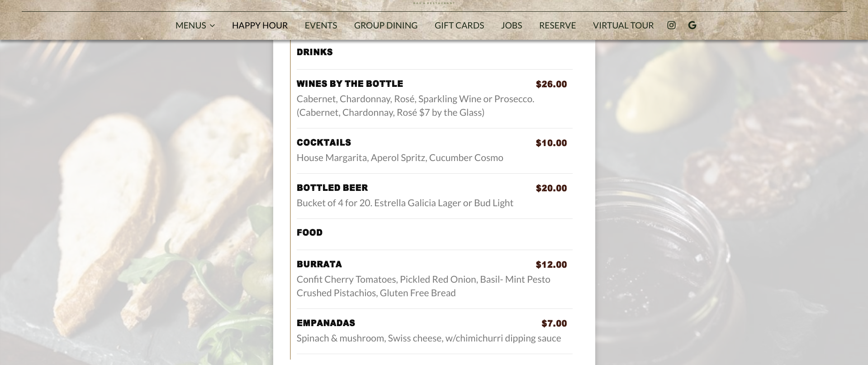Screen dimensions: 868x365
Task: Click the Bottled Beer item title
Action: pyautogui.click(x=332, y=188)
